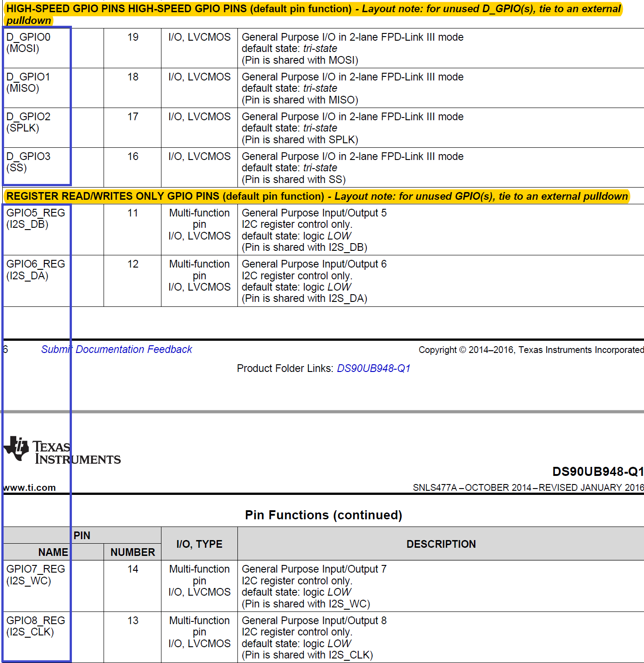Screen dimensions: 644x663
Task: Click 'Pin is shared with I2S_DB' text
Action: coord(304,247)
